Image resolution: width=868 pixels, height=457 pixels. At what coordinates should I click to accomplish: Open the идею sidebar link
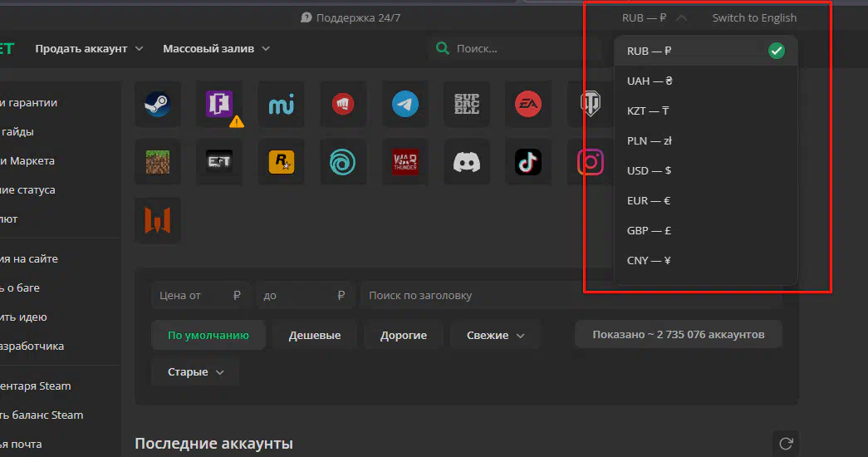(23, 317)
